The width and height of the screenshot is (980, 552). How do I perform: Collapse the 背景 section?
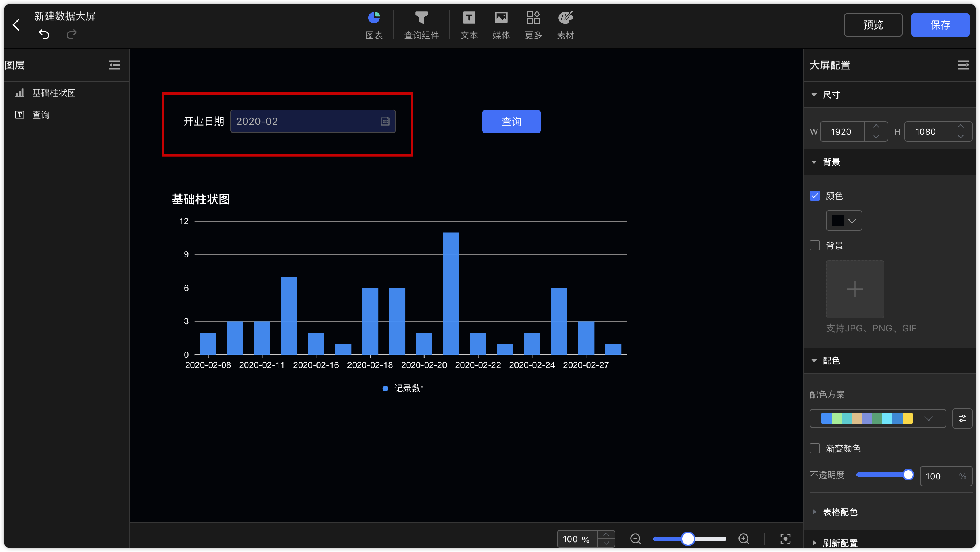[814, 162]
